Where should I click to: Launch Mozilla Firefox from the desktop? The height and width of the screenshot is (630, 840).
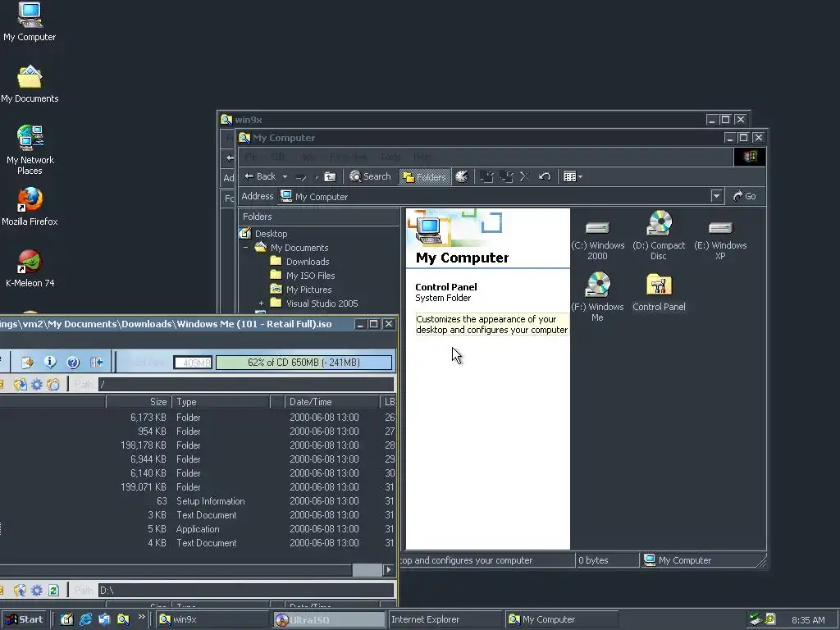[x=30, y=207]
